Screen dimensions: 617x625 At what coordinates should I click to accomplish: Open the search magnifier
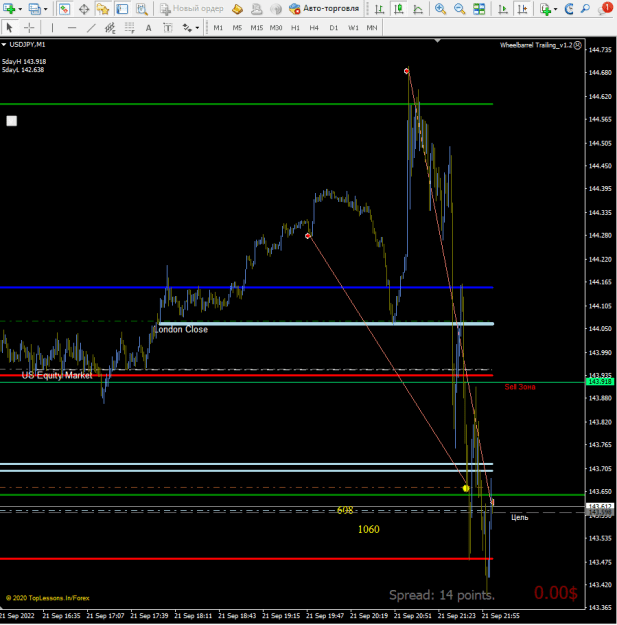tap(585, 9)
